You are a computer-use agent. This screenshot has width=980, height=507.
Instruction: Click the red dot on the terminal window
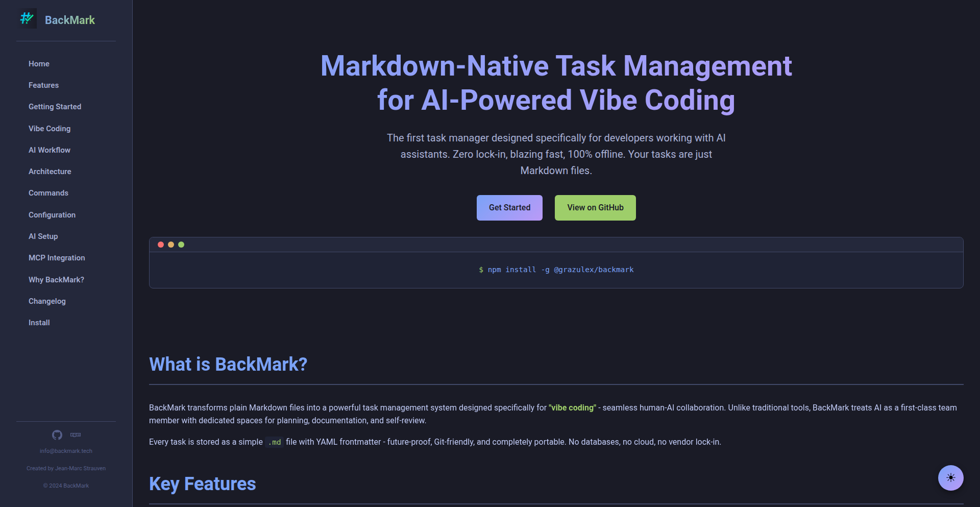point(161,245)
